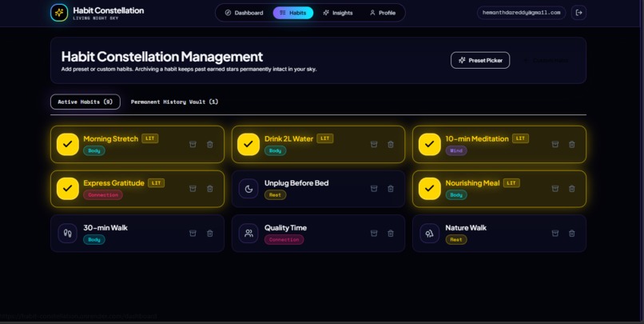Screen dimensions: 644x324
Task: Click the account email address pill
Action: click(x=521, y=13)
